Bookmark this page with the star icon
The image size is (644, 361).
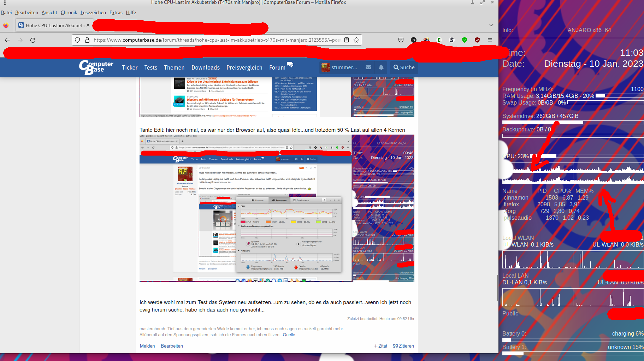pos(356,40)
